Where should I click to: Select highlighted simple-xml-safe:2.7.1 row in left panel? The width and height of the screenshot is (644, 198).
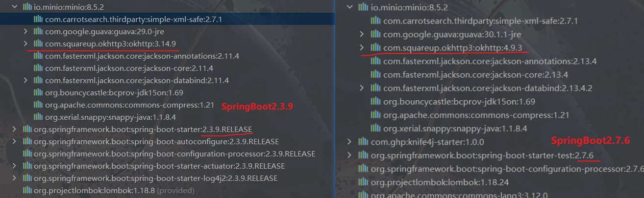[x=167, y=20]
